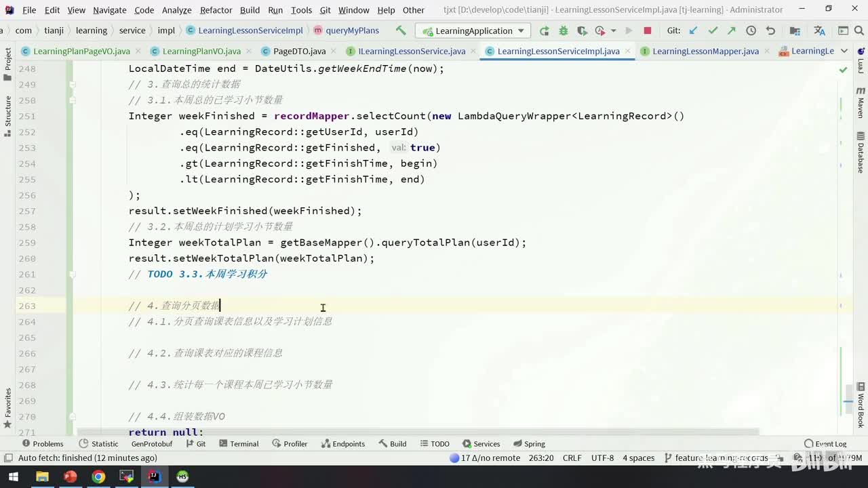Viewport: 868px width, 488px height.
Task: Click the Debug bug icon
Action: click(x=563, y=30)
